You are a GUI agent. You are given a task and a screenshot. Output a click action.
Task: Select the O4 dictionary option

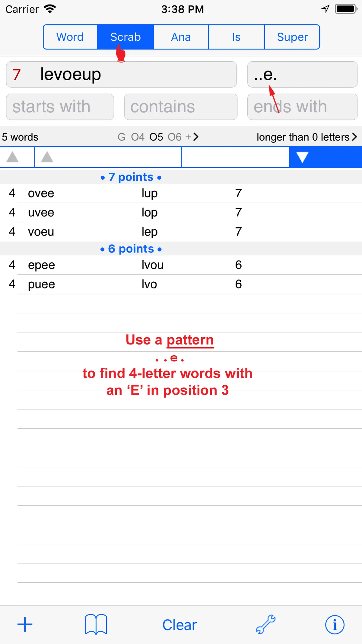point(138,137)
